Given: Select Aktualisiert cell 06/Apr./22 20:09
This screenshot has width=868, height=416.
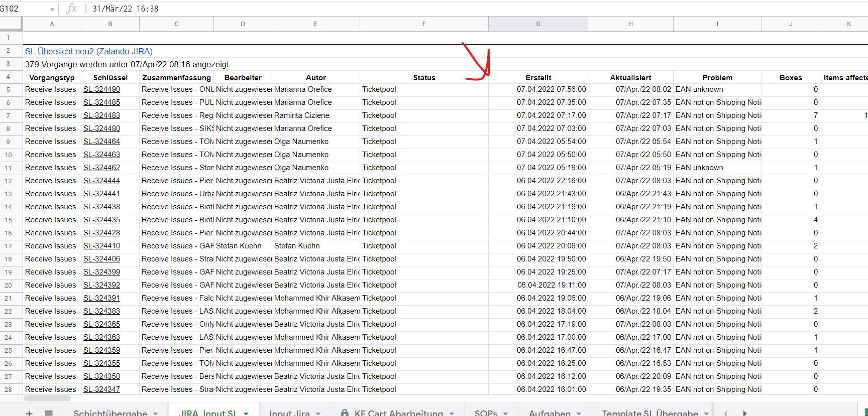Looking at the screenshot, I should [630, 376].
